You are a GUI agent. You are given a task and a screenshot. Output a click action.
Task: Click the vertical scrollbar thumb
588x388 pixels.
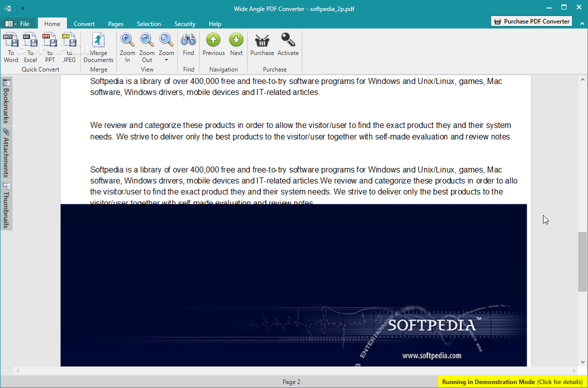point(583,261)
